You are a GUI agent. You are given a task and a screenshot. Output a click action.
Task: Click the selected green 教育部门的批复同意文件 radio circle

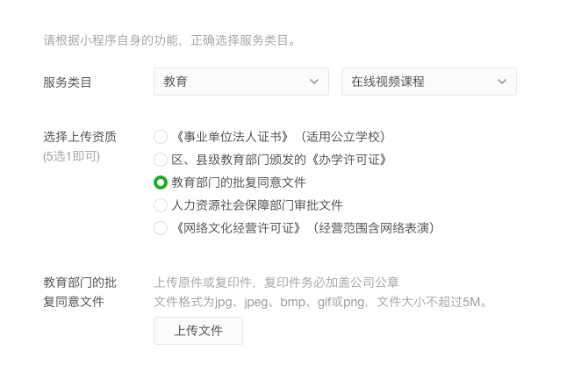[161, 182]
